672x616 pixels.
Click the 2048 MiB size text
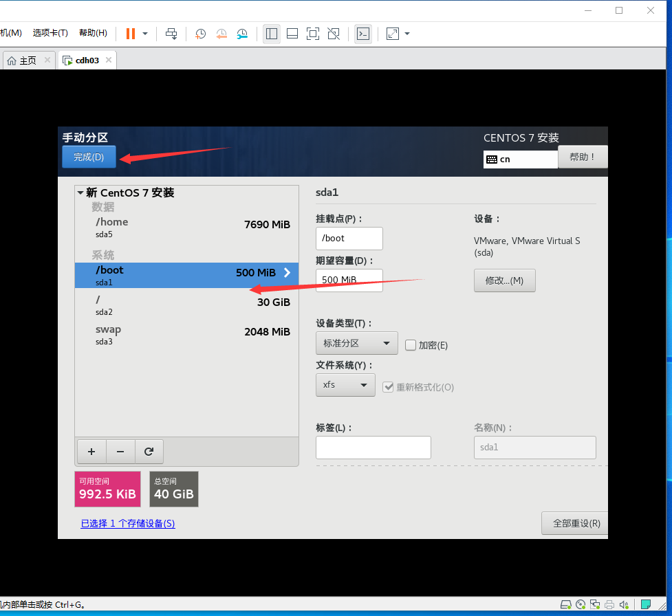point(267,331)
